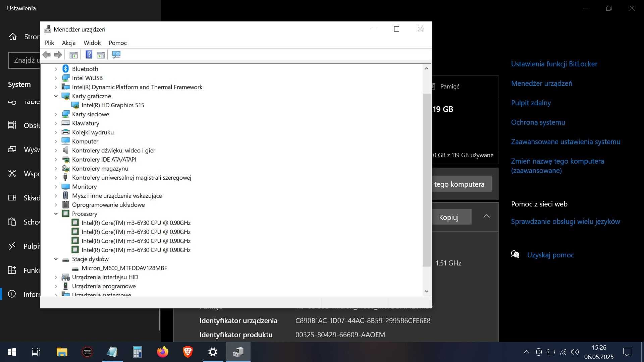Click the Windows Start button

point(12,352)
